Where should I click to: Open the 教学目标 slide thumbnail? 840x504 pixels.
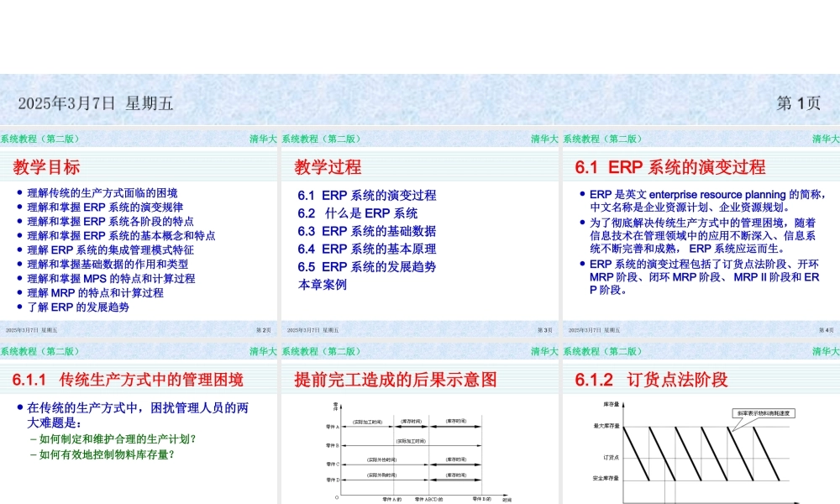139,233
